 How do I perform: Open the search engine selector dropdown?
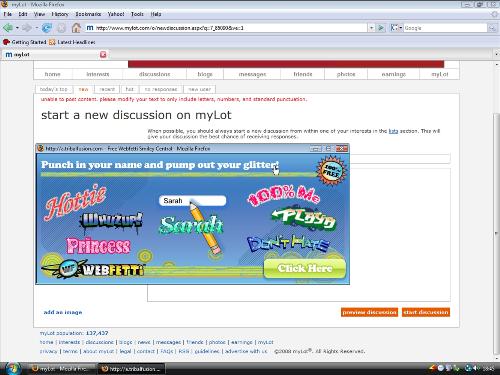pos(396,28)
